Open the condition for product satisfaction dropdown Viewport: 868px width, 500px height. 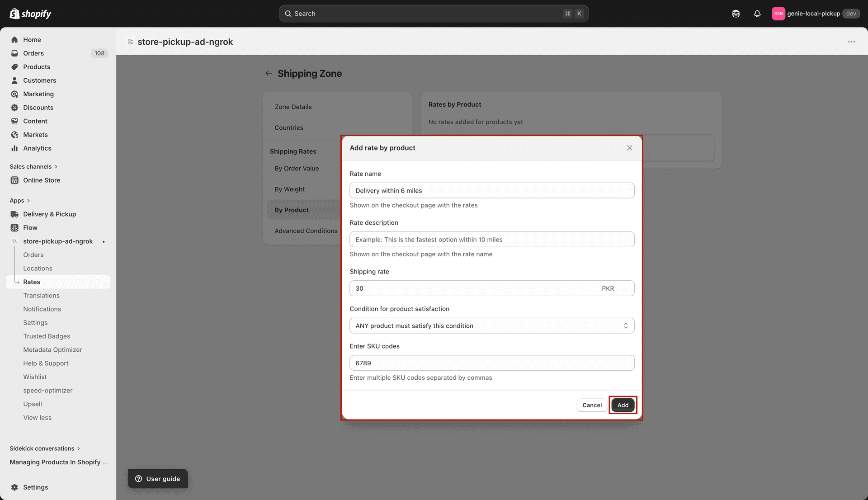point(492,325)
